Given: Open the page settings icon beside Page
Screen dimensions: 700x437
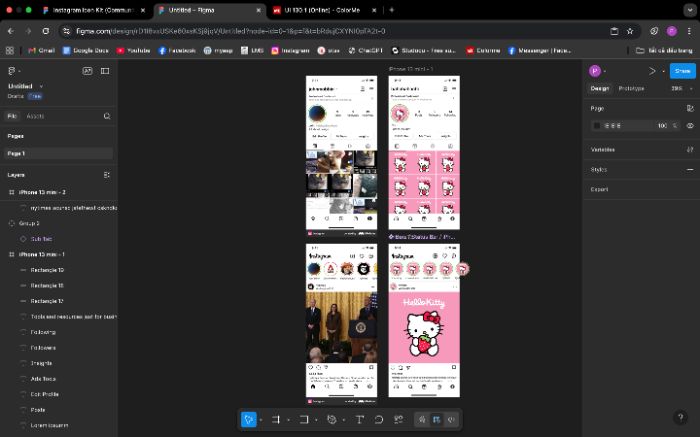Looking at the screenshot, I should [690, 108].
